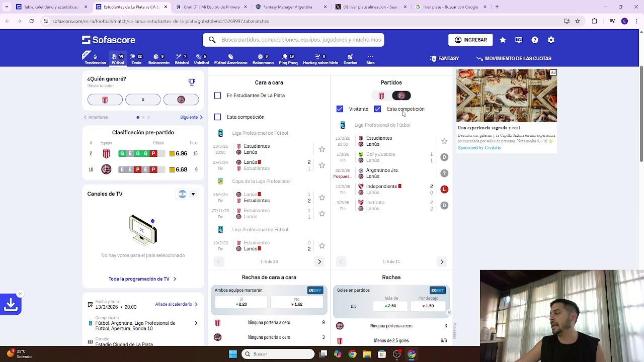Select the Tenis sport icon
This screenshot has width=644, height=362.
pyautogui.click(x=136, y=59)
